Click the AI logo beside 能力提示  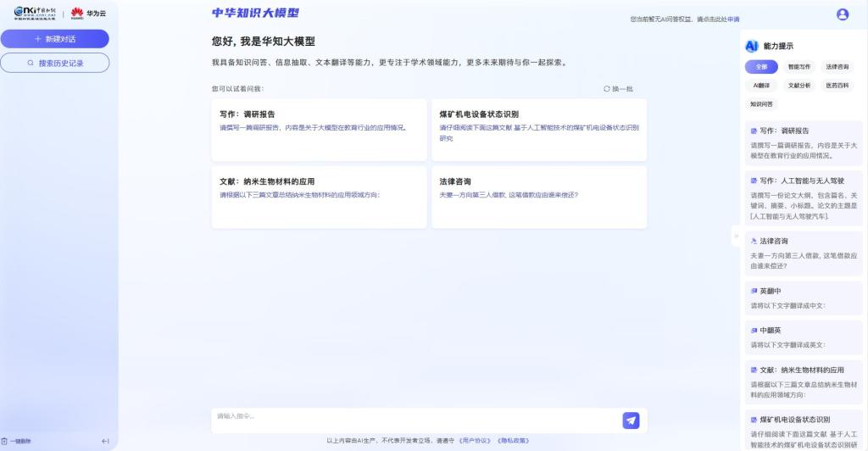(x=751, y=46)
